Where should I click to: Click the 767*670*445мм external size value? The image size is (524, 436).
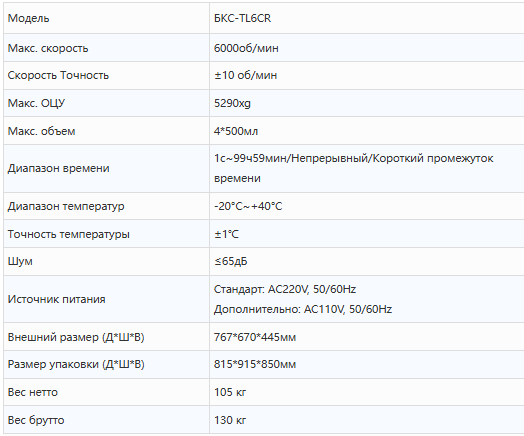coord(255,337)
